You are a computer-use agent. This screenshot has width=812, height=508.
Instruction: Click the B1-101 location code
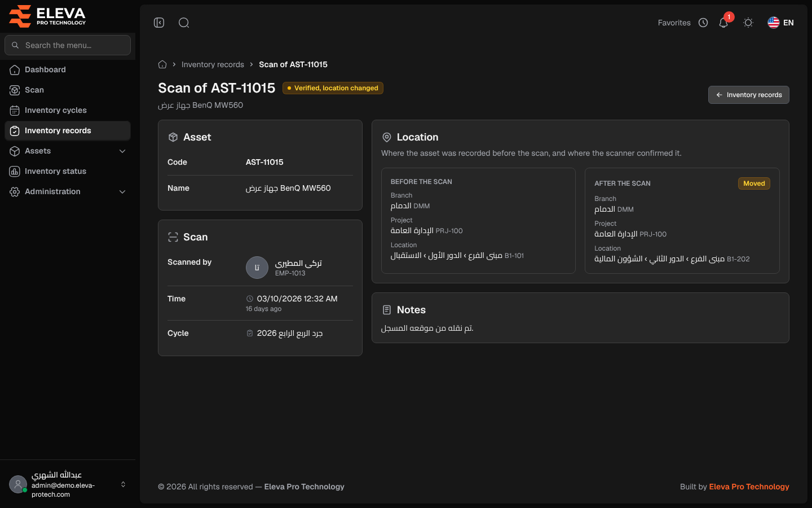[514, 256]
